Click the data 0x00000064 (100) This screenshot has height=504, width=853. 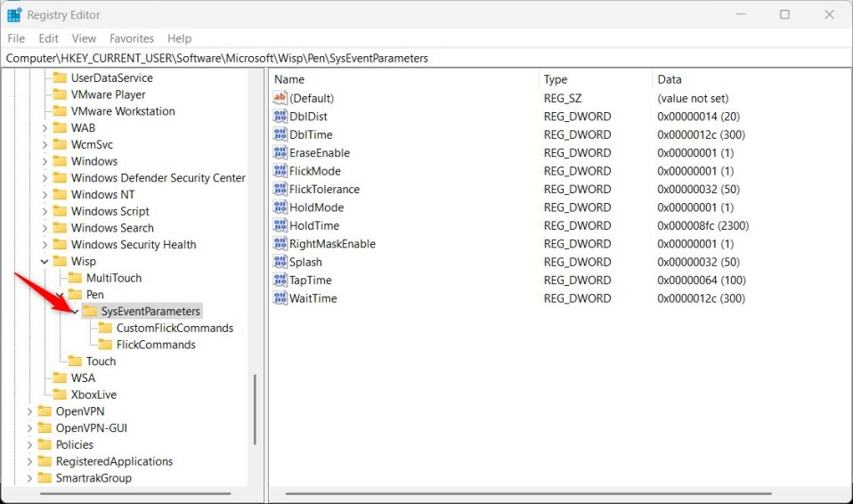702,280
